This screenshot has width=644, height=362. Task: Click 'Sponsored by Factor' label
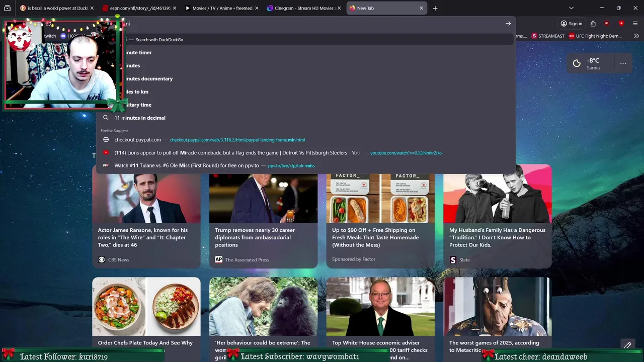[354, 259]
